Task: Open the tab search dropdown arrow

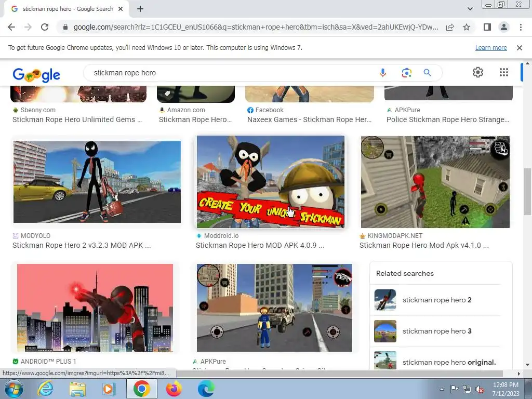Action: (x=470, y=9)
